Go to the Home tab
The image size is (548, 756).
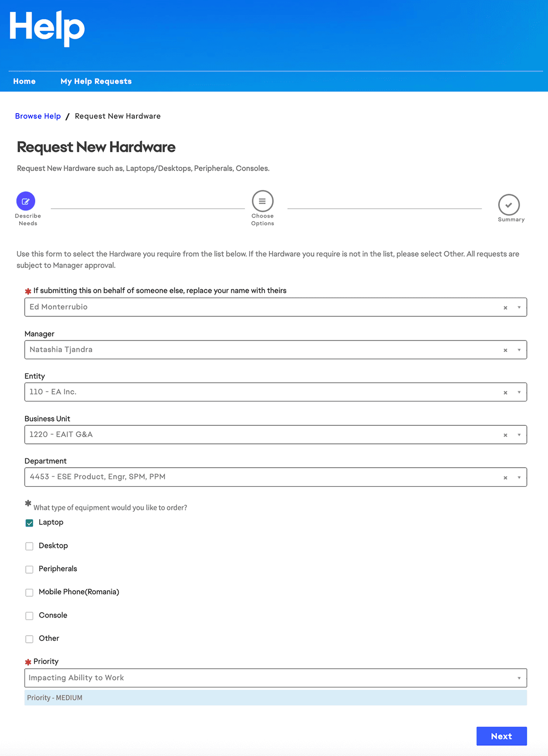pos(24,81)
